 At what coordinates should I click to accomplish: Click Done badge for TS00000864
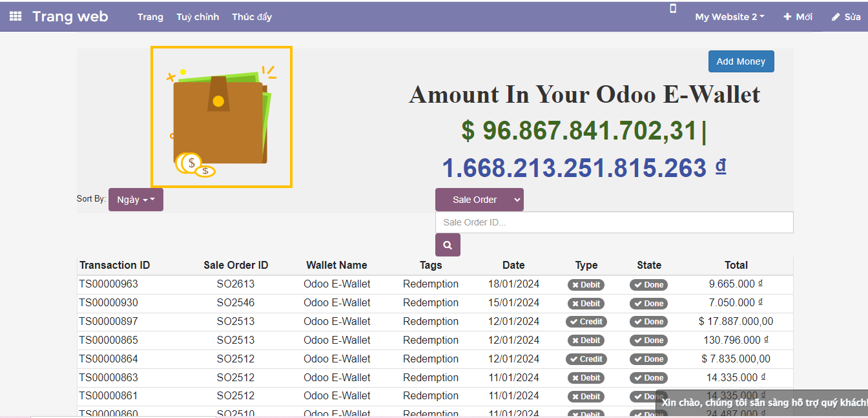click(x=649, y=359)
